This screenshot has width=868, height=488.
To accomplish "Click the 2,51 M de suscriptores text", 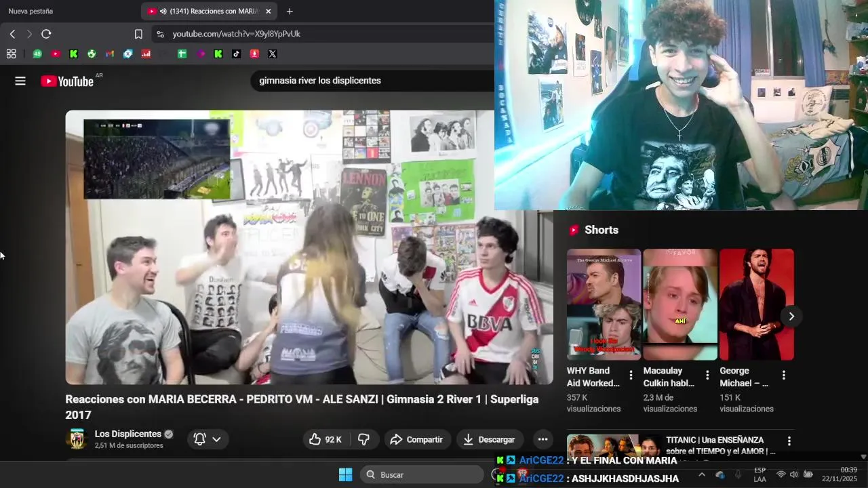I will [x=129, y=446].
